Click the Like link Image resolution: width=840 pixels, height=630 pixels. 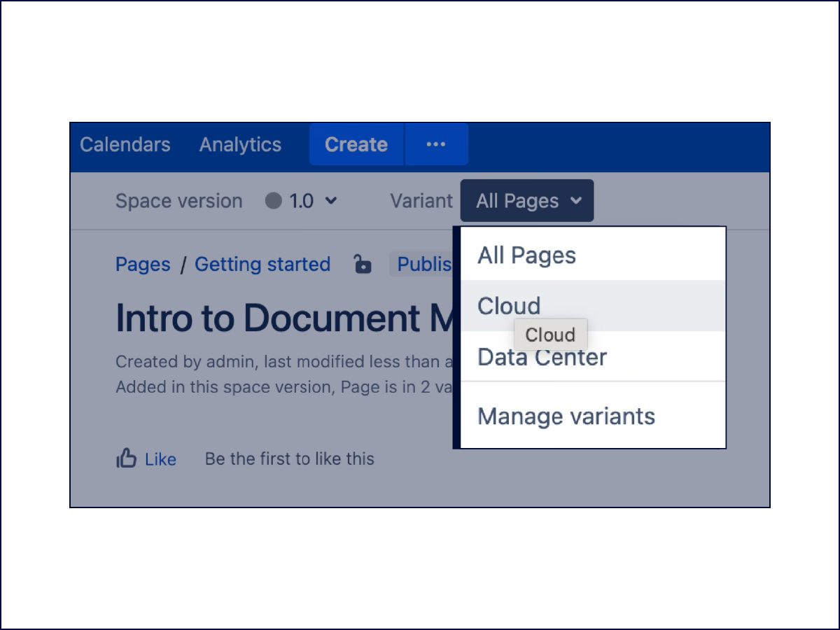point(160,460)
